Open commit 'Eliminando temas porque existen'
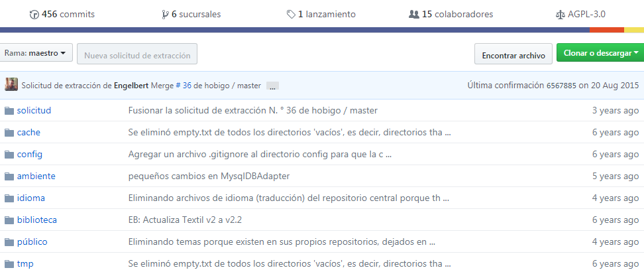Screen dimensions: 644x272 click(282, 242)
